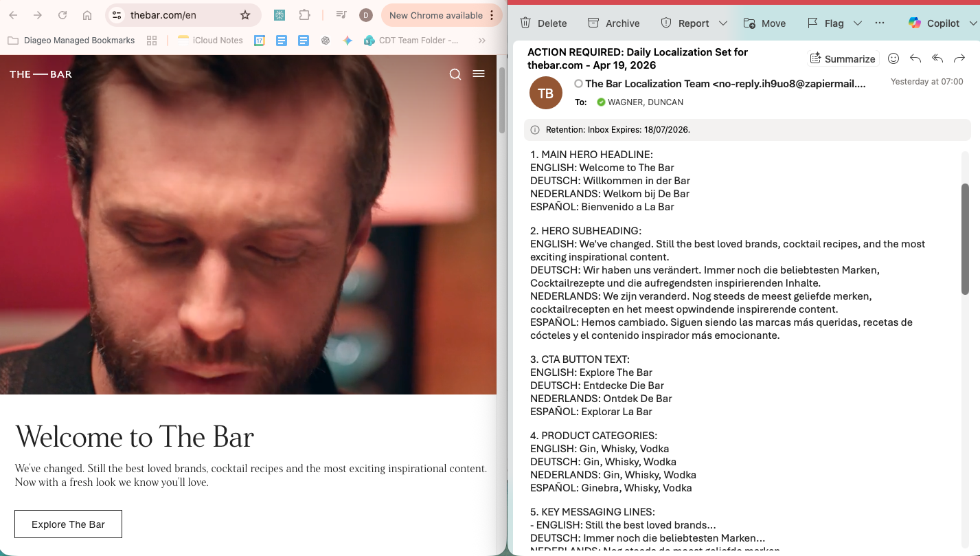Expand Report dropdown arrow
980x556 pixels.
(723, 23)
